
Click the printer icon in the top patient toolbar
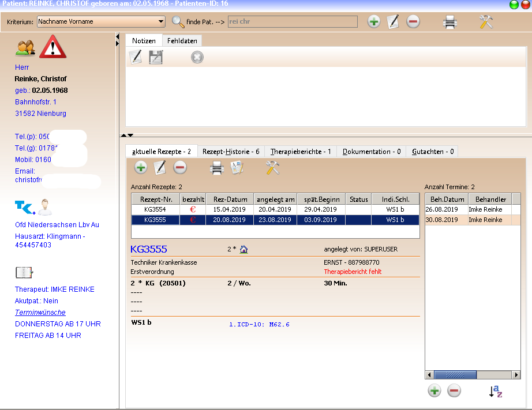(x=450, y=22)
